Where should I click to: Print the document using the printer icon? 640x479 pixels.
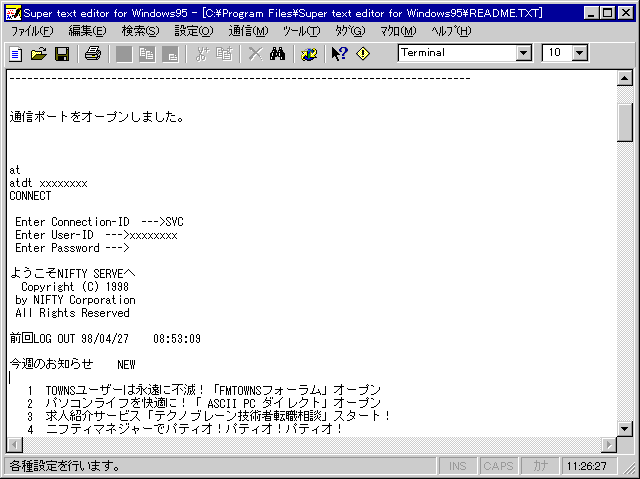pos(93,54)
